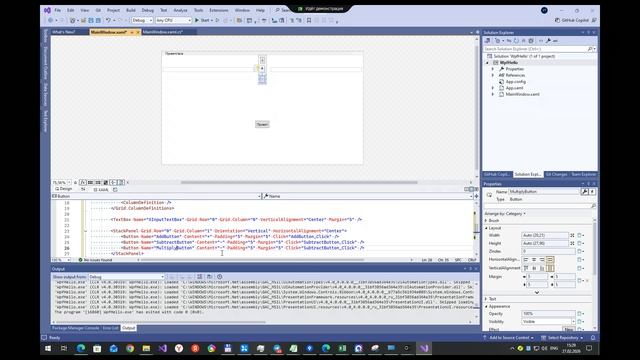Open the Debug menu
The image size is (640, 360).
[148, 10]
